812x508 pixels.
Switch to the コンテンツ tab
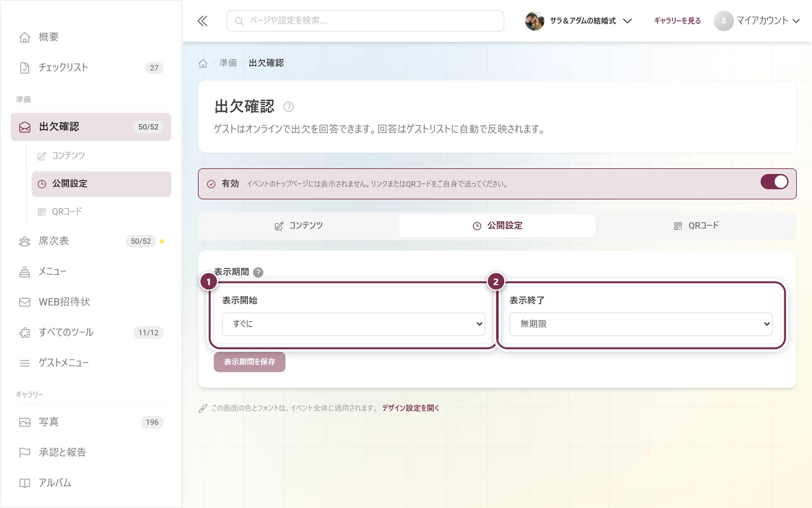click(x=299, y=226)
